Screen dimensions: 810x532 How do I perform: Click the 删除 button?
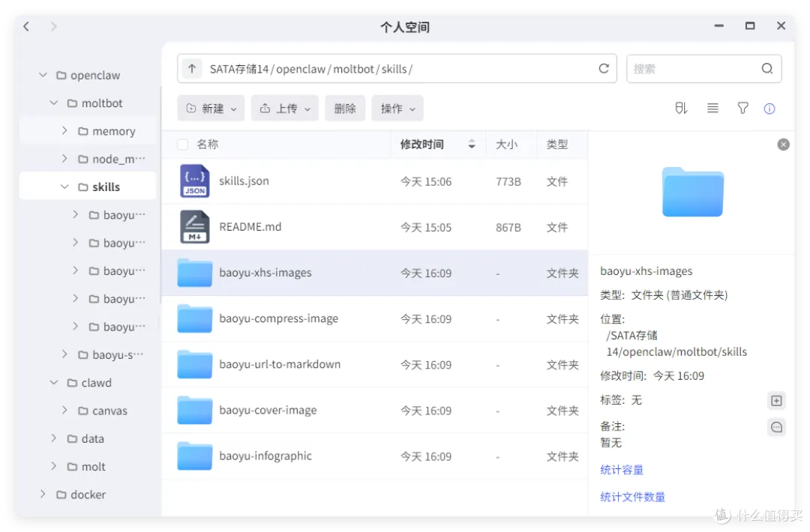tap(345, 109)
